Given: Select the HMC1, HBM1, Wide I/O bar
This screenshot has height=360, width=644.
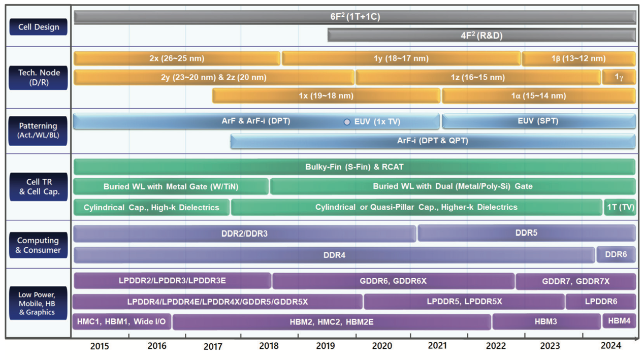Looking at the screenshot, I should (x=122, y=322).
